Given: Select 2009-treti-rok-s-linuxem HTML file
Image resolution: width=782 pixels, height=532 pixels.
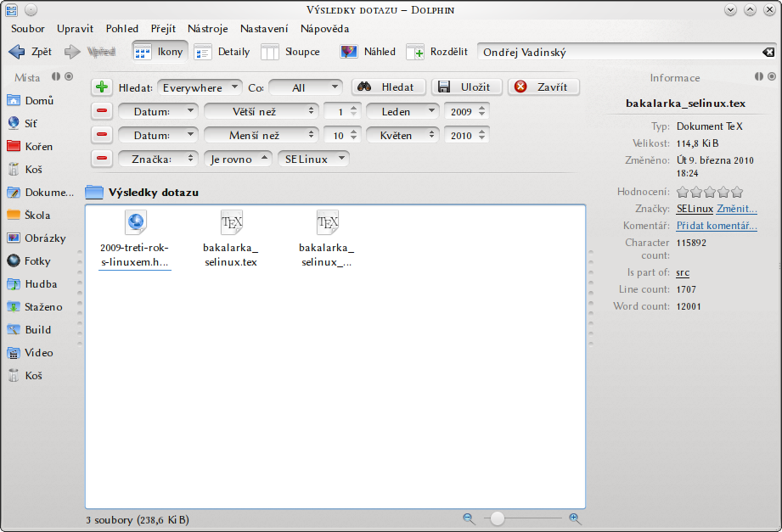Looking at the screenshot, I should [135, 240].
